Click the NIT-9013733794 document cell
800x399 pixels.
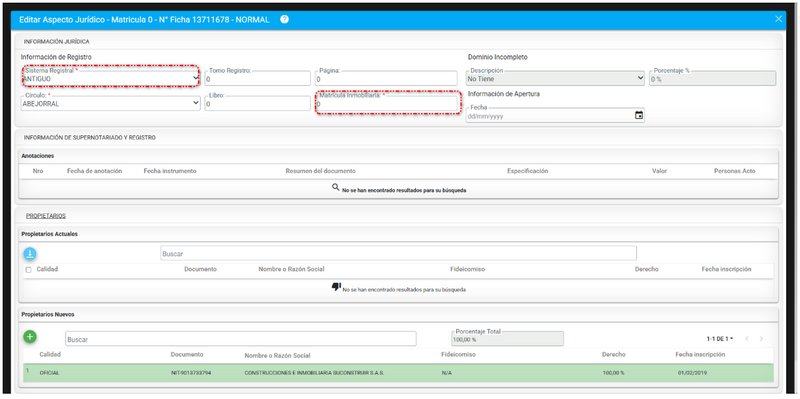191,373
